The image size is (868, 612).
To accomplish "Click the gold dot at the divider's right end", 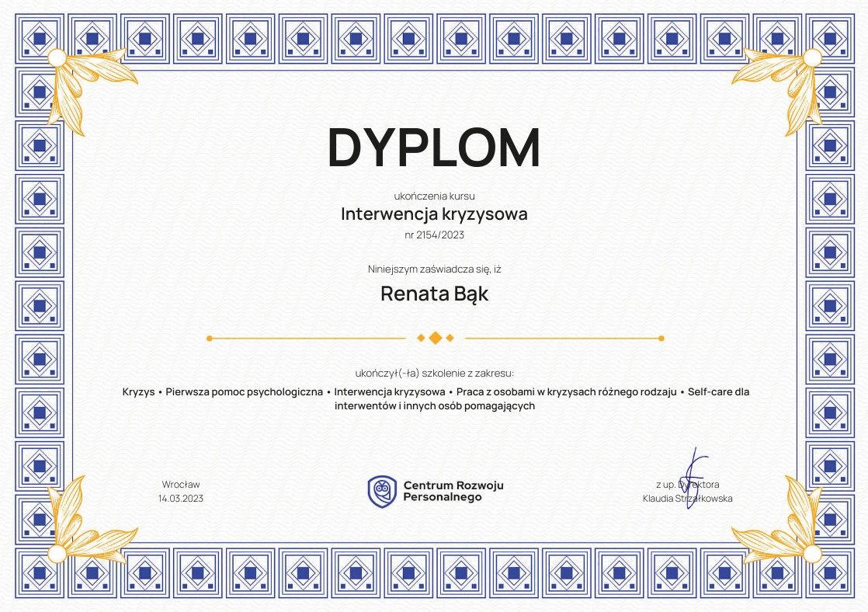I will click(661, 338).
